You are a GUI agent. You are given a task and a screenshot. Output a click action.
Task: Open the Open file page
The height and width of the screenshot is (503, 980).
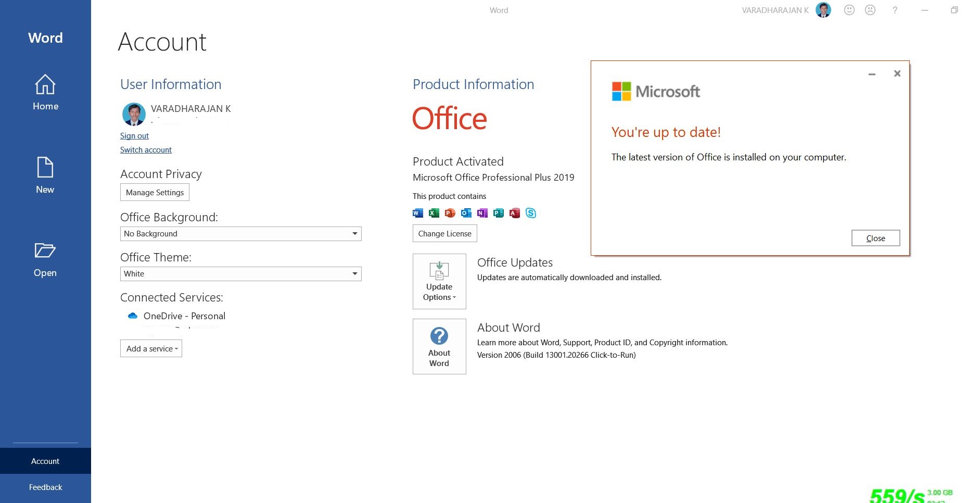coord(45,259)
